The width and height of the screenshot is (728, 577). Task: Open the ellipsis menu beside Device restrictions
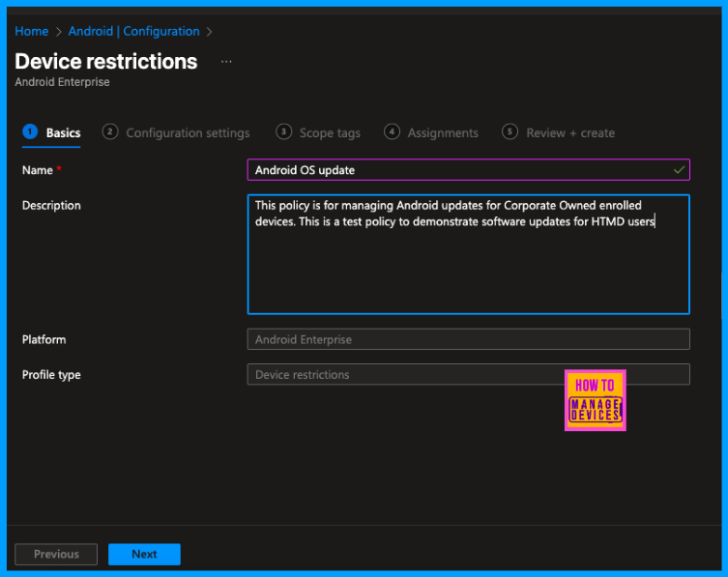tap(226, 62)
